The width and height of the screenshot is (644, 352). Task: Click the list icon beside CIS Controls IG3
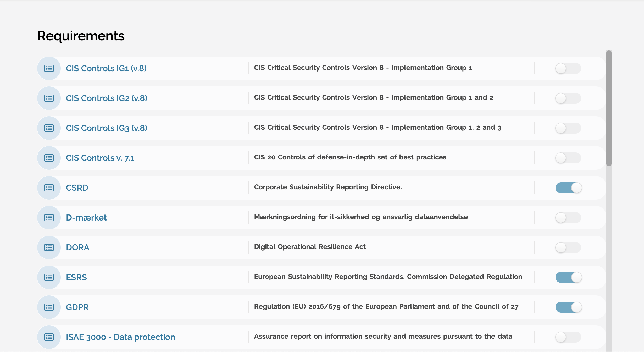click(x=49, y=128)
